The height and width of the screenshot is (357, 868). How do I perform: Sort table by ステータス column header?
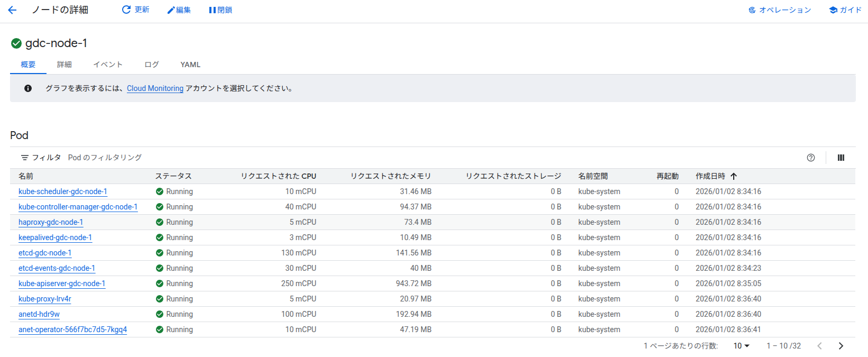[173, 176]
